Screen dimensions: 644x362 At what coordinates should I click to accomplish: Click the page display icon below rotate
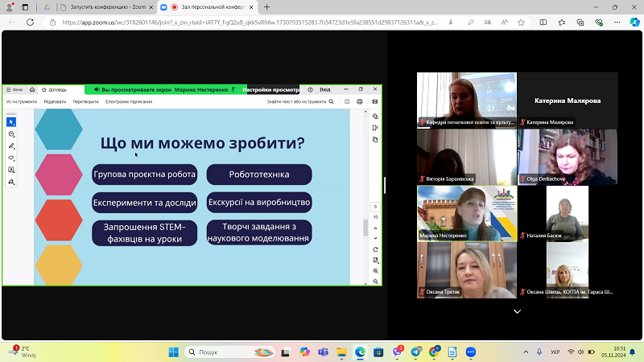coord(375,260)
